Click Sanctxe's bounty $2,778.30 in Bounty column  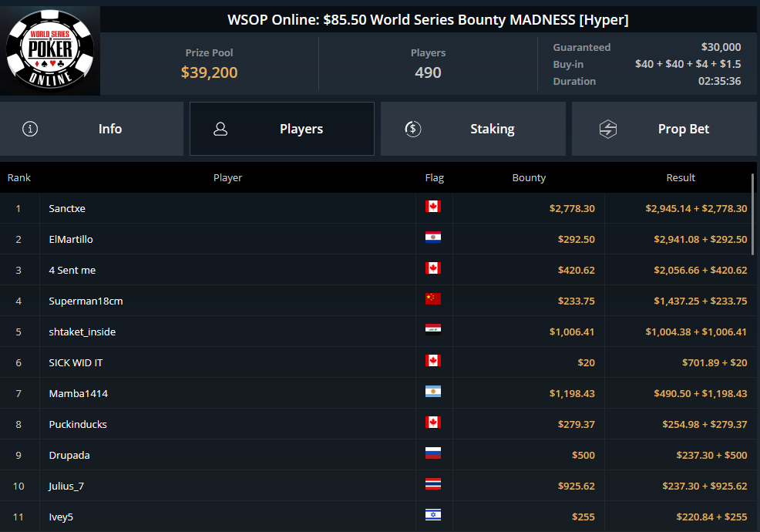(x=572, y=208)
